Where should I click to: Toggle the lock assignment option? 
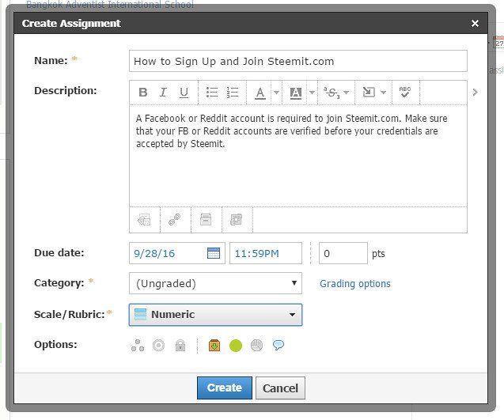tap(180, 346)
